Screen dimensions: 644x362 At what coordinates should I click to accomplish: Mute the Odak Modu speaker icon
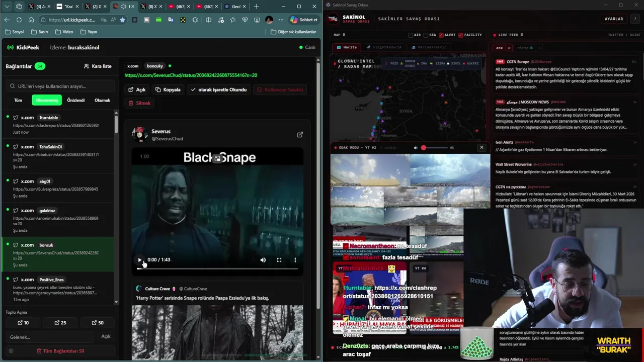pyautogui.click(x=416, y=148)
